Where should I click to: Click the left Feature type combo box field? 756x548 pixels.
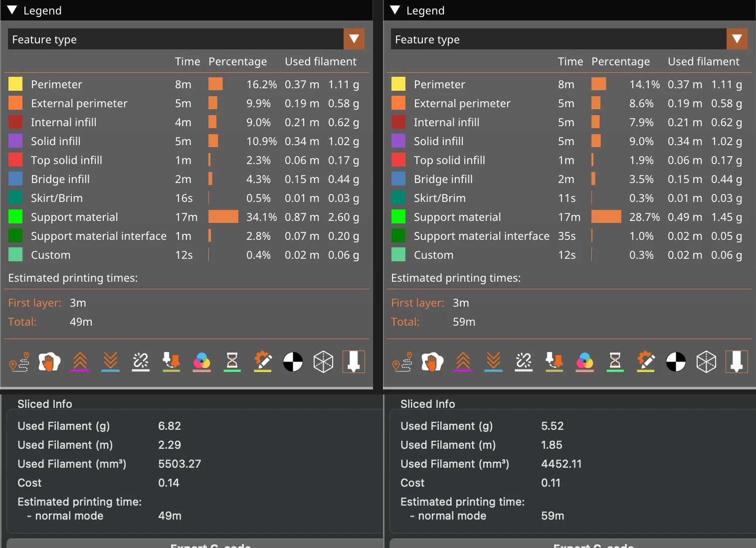[186, 39]
